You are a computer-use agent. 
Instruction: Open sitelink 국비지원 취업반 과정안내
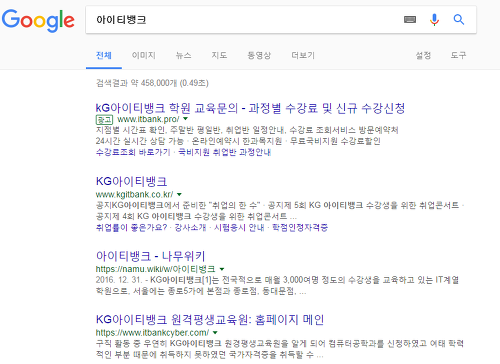click(x=224, y=152)
